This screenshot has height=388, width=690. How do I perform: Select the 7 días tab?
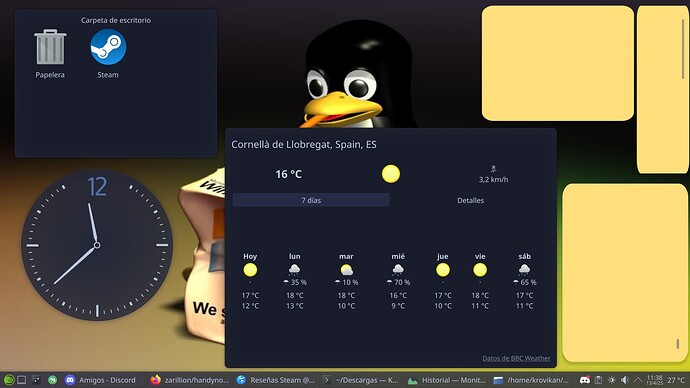311,200
